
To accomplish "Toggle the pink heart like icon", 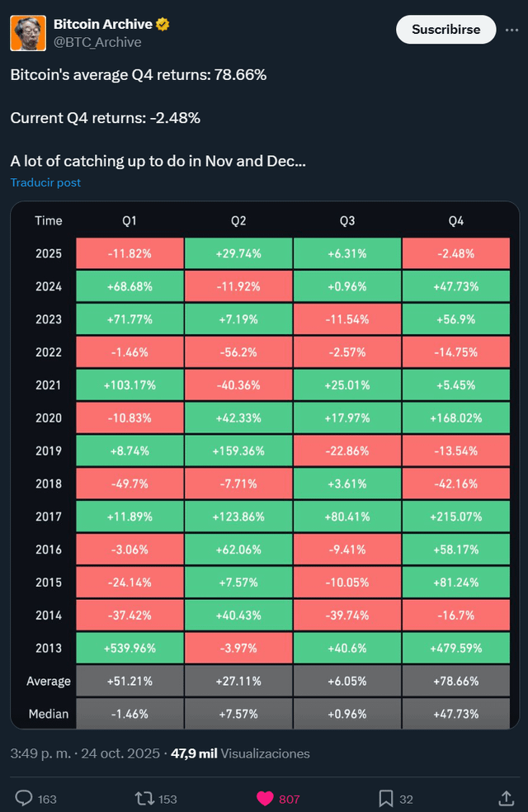I will click(265, 798).
